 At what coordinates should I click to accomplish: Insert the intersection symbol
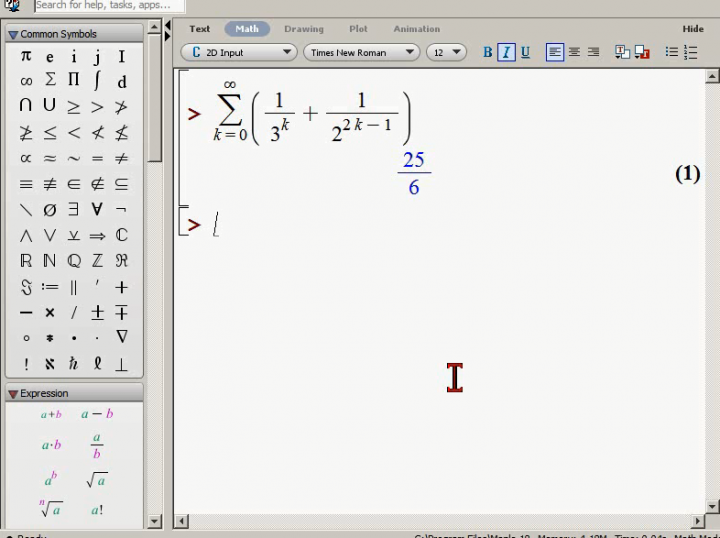pyautogui.click(x=26, y=106)
